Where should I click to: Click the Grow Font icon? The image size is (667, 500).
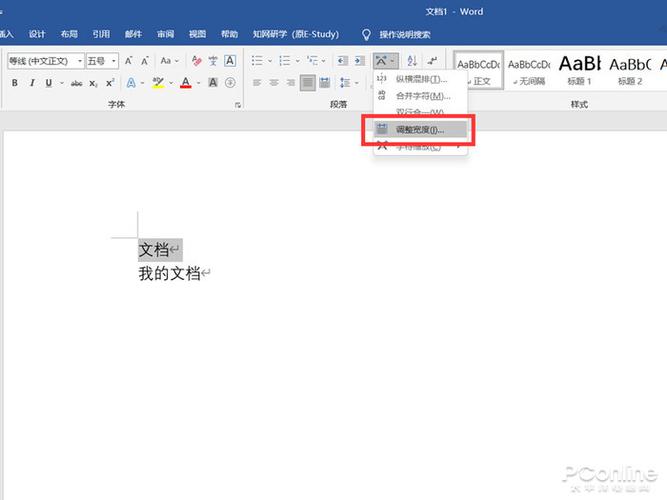point(128,61)
